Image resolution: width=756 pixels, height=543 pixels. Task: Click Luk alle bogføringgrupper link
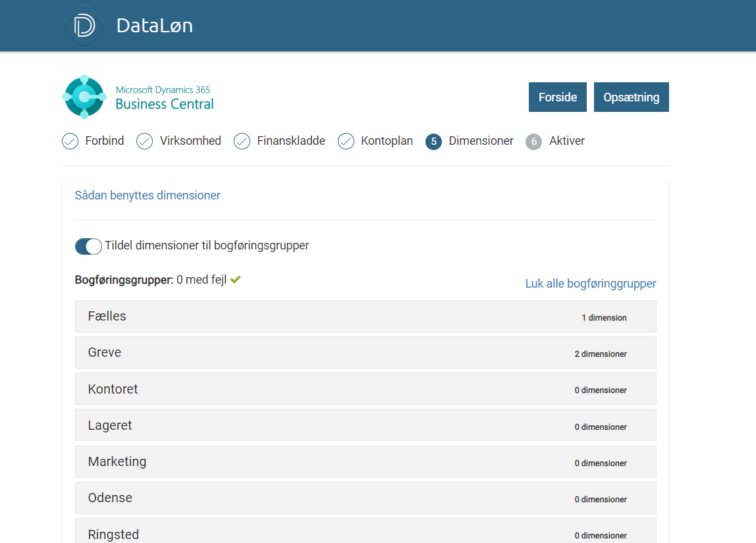[x=591, y=283]
